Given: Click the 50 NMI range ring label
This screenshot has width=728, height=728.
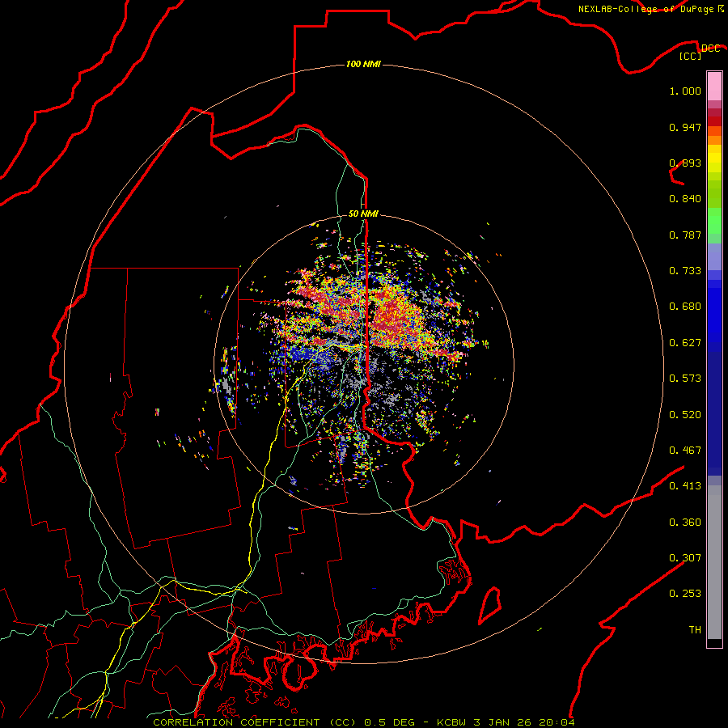Looking at the screenshot, I should (x=363, y=214).
